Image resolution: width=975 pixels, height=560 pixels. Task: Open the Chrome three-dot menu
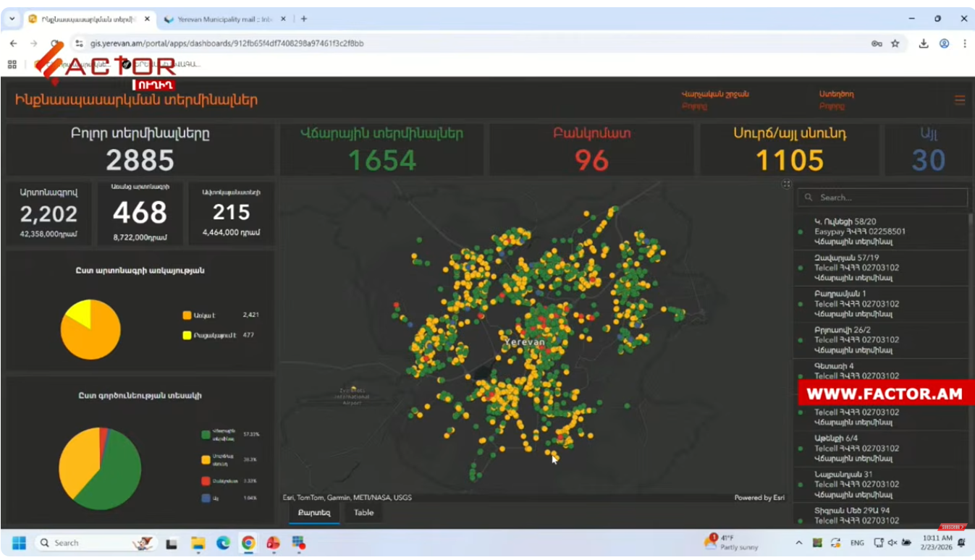click(964, 43)
